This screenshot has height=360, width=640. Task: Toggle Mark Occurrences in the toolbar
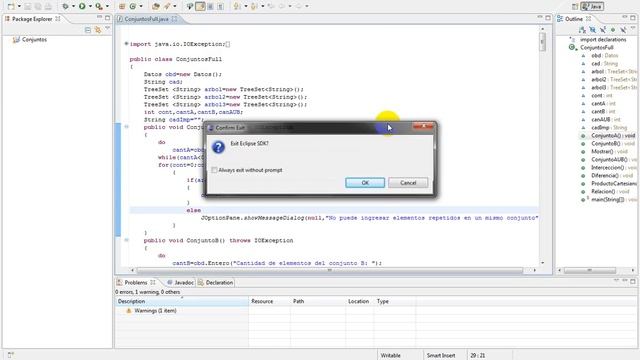coord(200,6)
